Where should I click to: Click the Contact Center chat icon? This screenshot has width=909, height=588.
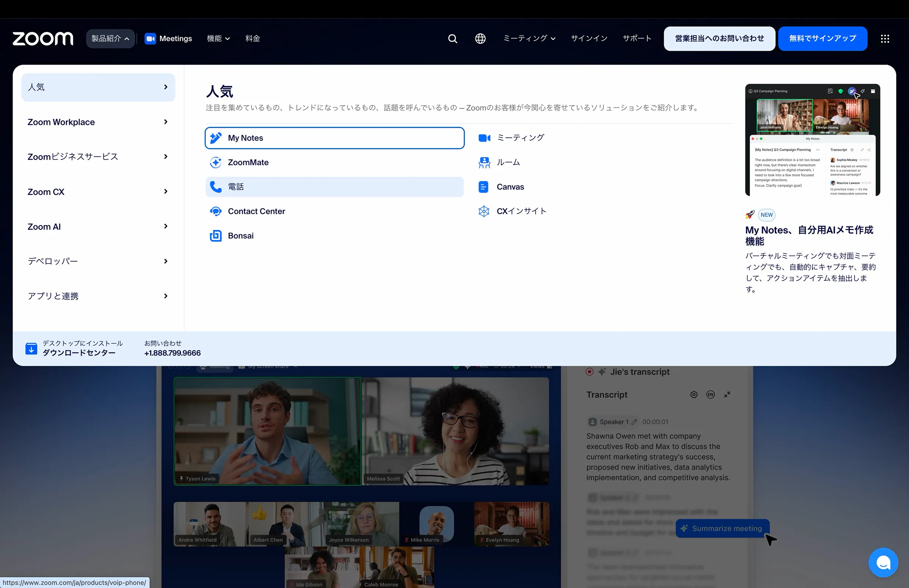tap(216, 211)
